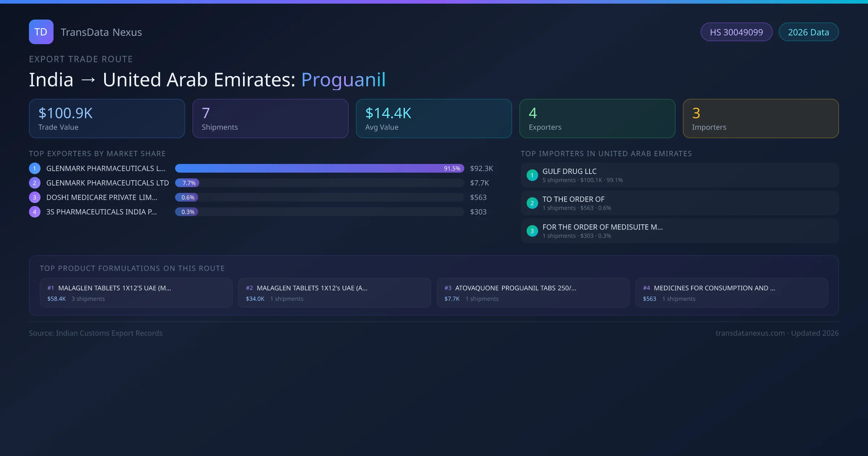Click transdatanexus.com footer link
The image size is (868, 456).
[750, 333]
